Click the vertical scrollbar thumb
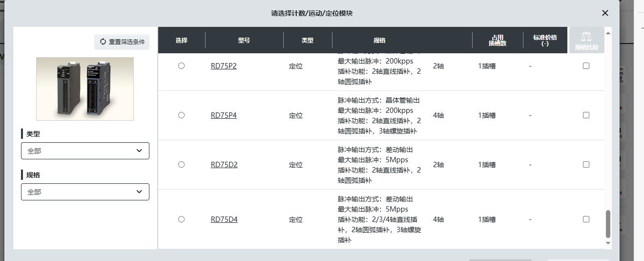The image size is (644, 261). [x=608, y=224]
